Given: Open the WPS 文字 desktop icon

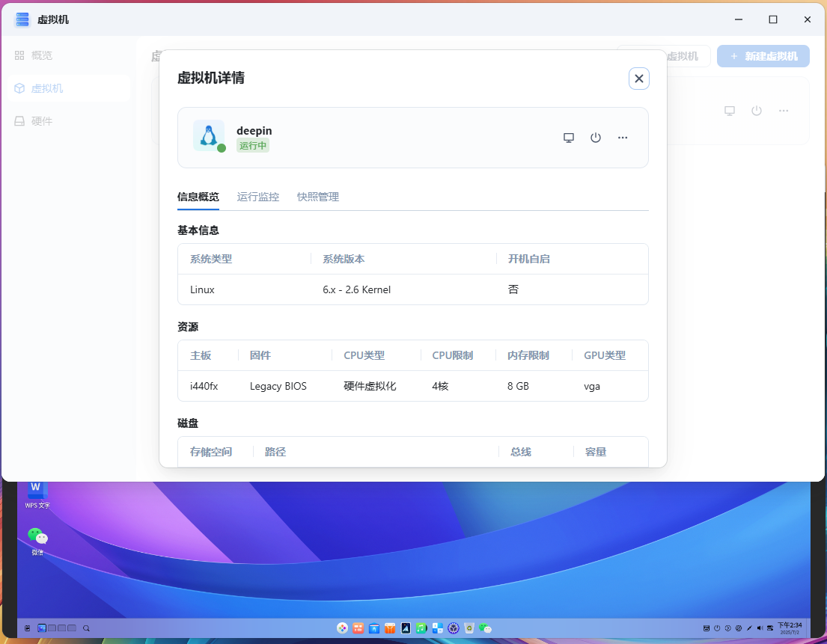Looking at the screenshot, I should 37,491.
